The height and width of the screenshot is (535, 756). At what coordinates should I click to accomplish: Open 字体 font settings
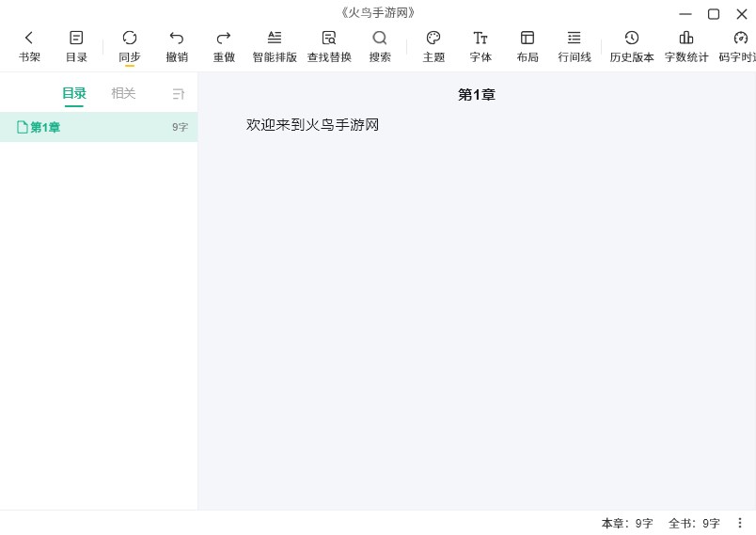click(x=480, y=46)
